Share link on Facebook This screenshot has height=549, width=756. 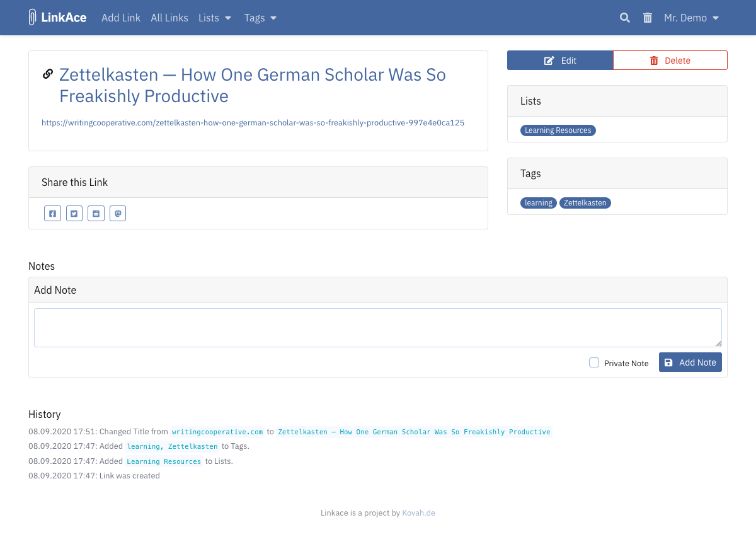coord(52,214)
